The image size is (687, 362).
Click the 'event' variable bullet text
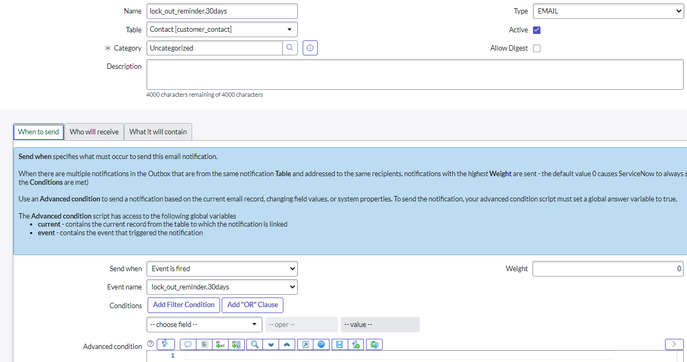pyautogui.click(x=120, y=233)
